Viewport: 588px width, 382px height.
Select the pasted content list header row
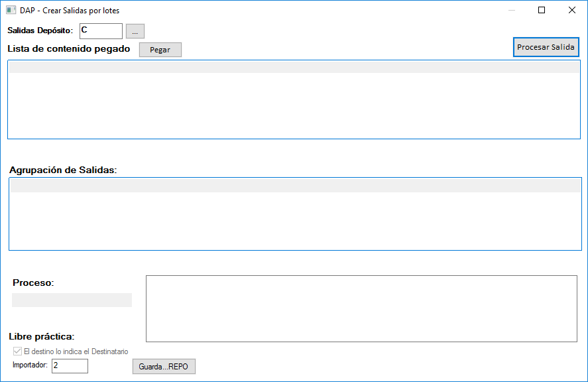(x=294, y=67)
